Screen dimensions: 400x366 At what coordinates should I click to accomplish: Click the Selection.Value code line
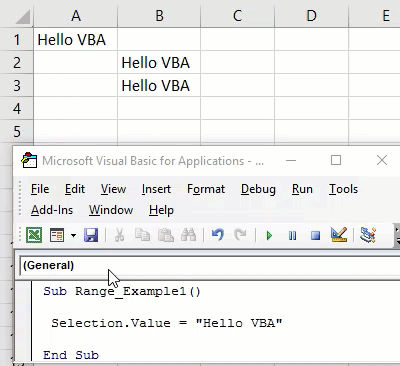pos(167,323)
